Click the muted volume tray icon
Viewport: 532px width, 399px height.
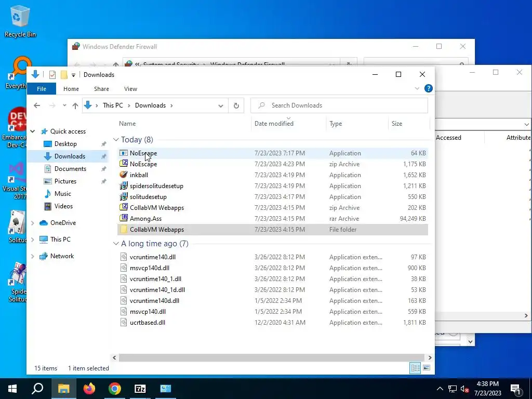pyautogui.click(x=464, y=389)
